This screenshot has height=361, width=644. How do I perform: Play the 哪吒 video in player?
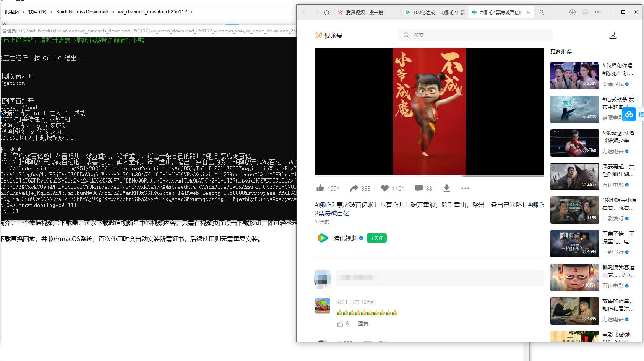pyautogui.click(x=430, y=111)
